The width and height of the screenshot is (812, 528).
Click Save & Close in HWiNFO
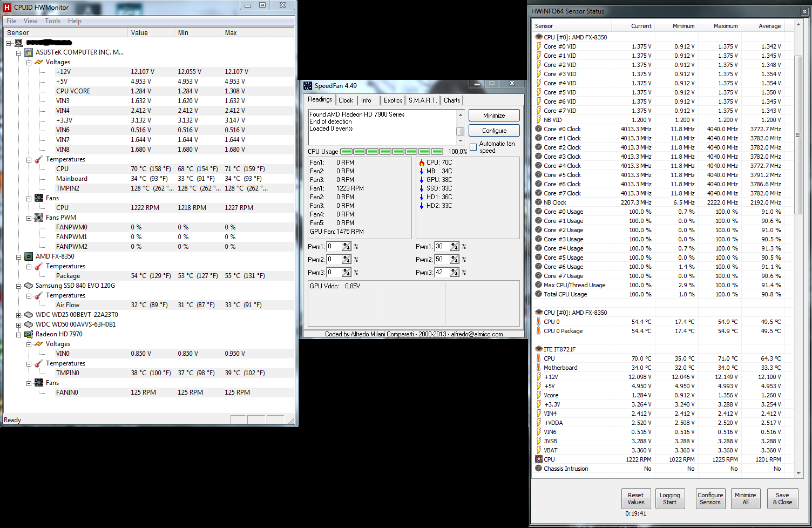coord(782,498)
